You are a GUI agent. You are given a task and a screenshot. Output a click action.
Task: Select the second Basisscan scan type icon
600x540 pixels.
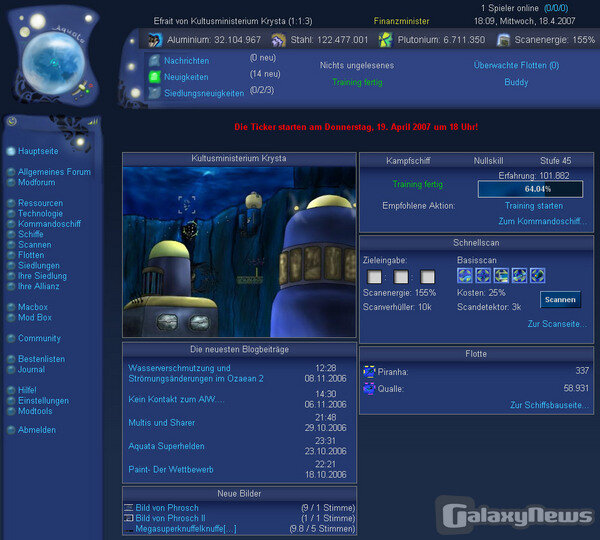click(x=483, y=276)
